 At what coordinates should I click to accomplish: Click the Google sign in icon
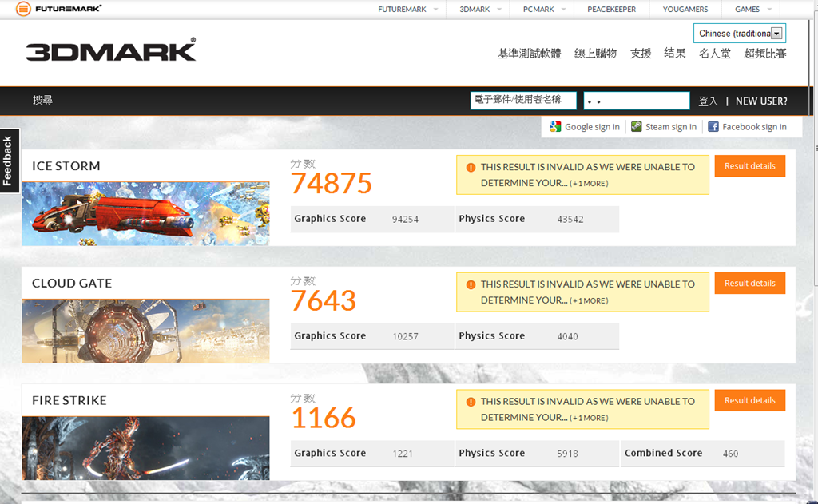[555, 127]
